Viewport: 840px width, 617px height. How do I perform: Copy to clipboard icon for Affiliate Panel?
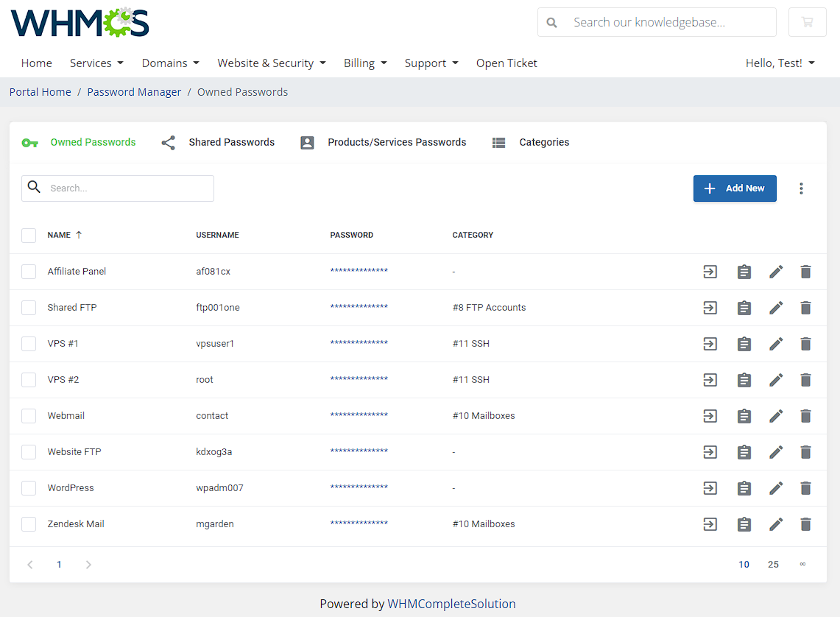pyautogui.click(x=744, y=272)
